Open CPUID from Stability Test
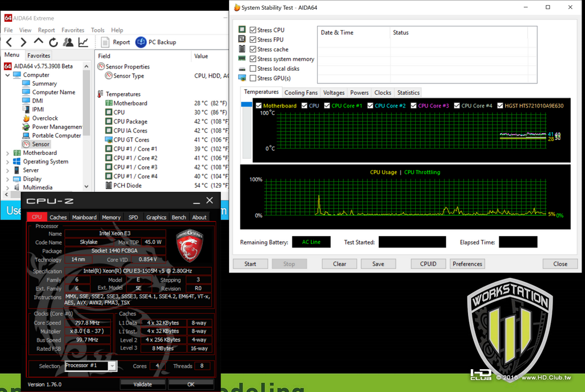Viewport: 585px width, 392px height. pos(428,264)
